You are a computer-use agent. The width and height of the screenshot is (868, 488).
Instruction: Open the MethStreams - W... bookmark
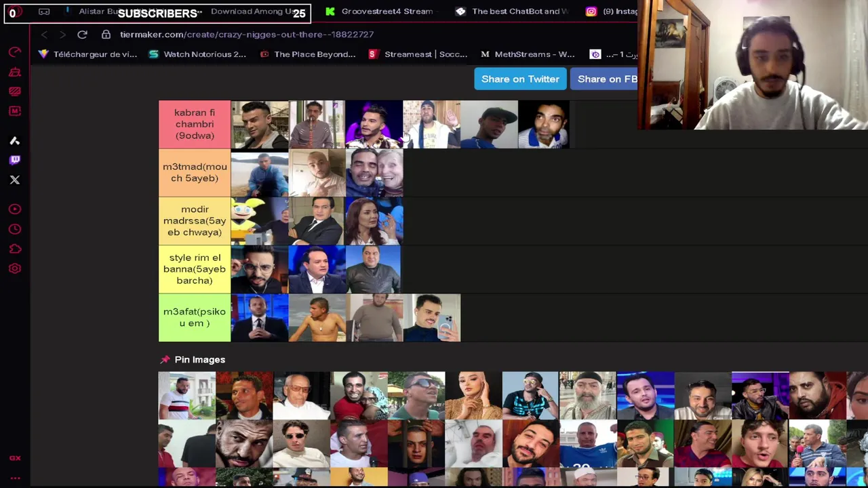pos(528,54)
